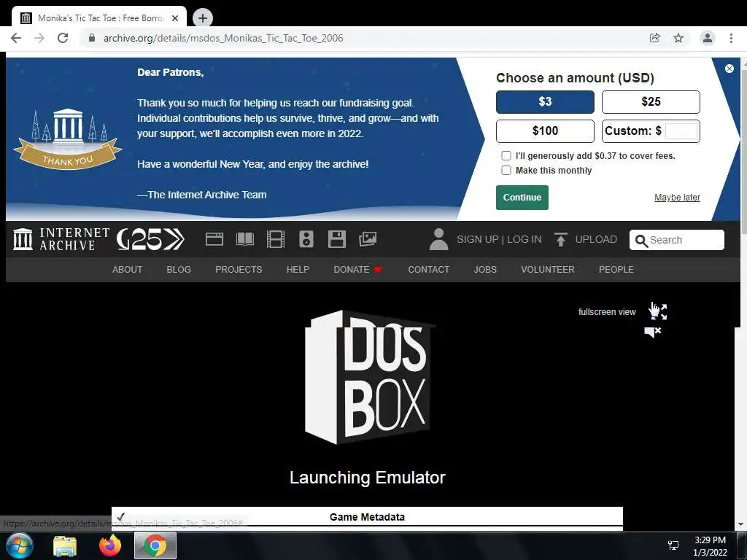The width and height of the screenshot is (747, 560).
Task: Open the Chrome profile icon
Action: click(x=708, y=38)
